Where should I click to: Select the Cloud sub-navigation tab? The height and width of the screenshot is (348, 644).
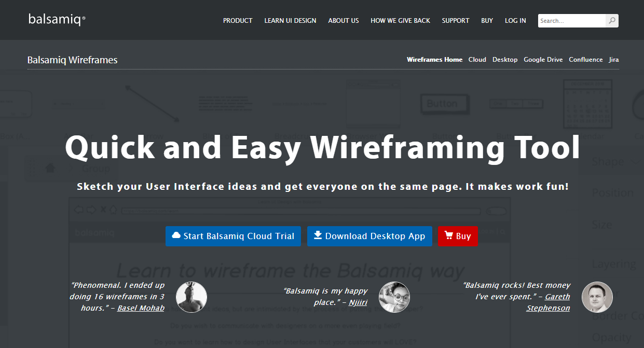click(477, 60)
